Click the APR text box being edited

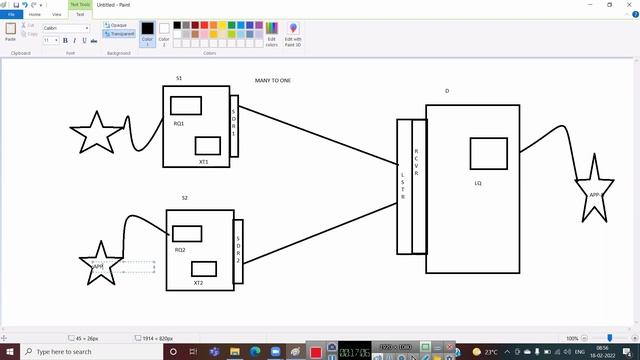click(x=123, y=267)
